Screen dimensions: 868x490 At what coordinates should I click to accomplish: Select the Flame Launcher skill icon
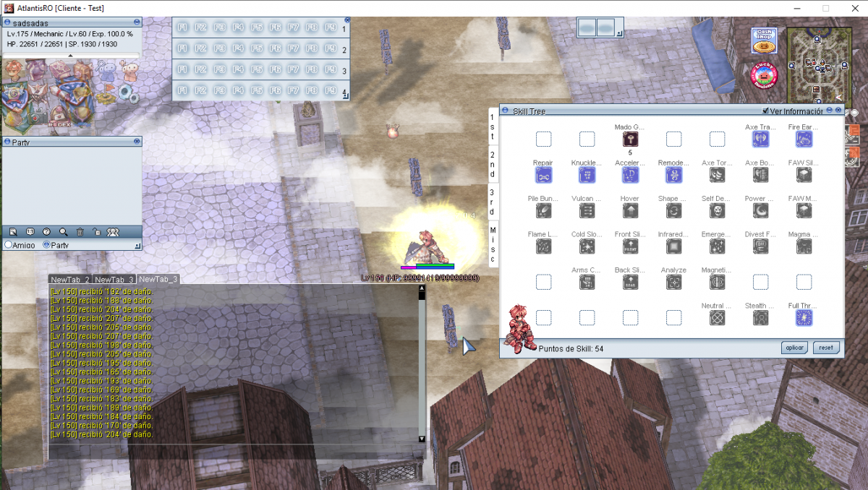click(543, 246)
